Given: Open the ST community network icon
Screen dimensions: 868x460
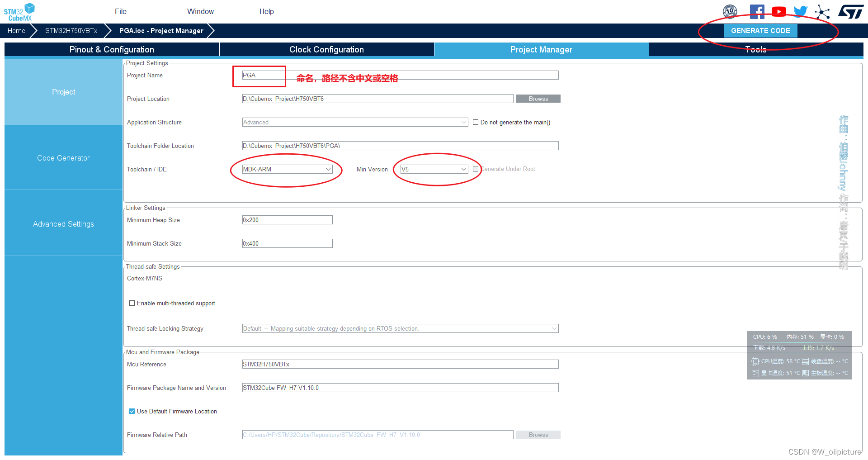Looking at the screenshot, I should click(x=822, y=11).
